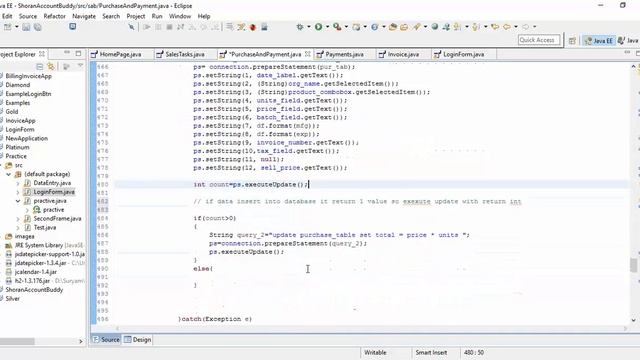Image resolution: width=640 pixels, height=360 pixels.
Task: Click the Terminate square toolbar icon
Action: point(169,27)
